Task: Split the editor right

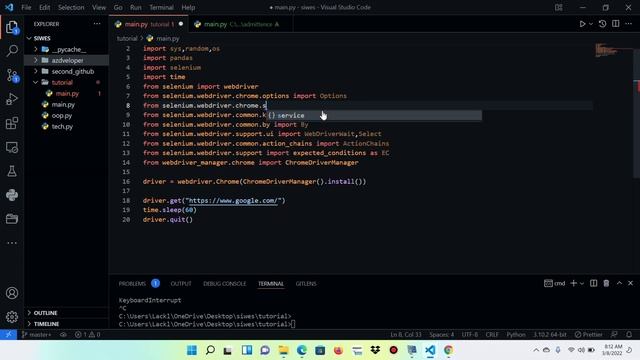Action: [616, 24]
